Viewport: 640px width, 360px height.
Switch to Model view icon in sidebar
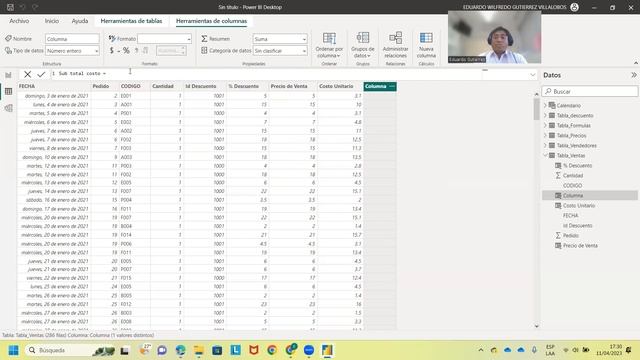click(8, 108)
